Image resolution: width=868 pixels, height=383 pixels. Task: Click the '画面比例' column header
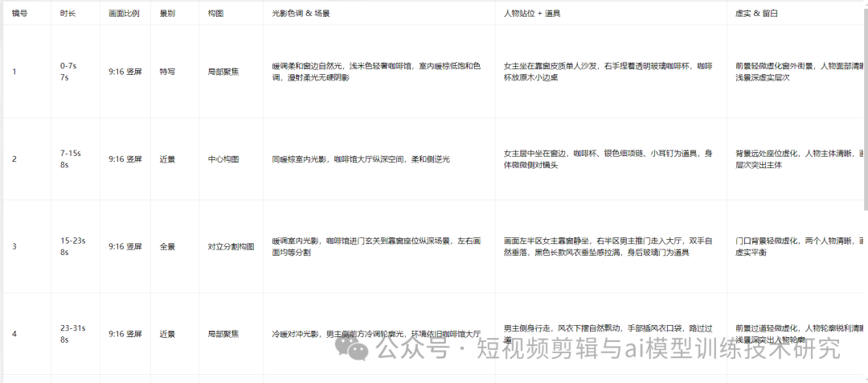click(x=124, y=14)
